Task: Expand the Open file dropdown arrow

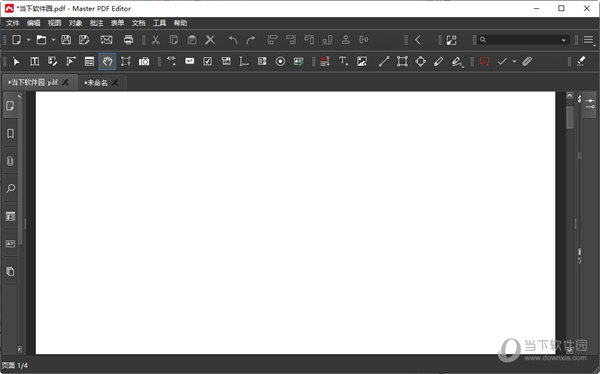Action: [x=53, y=40]
